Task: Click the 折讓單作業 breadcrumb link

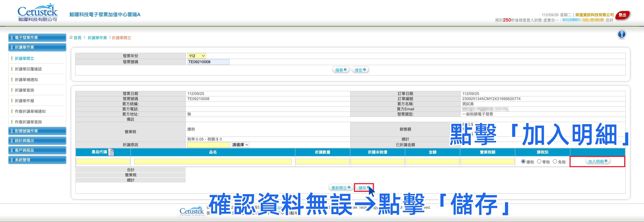Action: tap(97, 38)
